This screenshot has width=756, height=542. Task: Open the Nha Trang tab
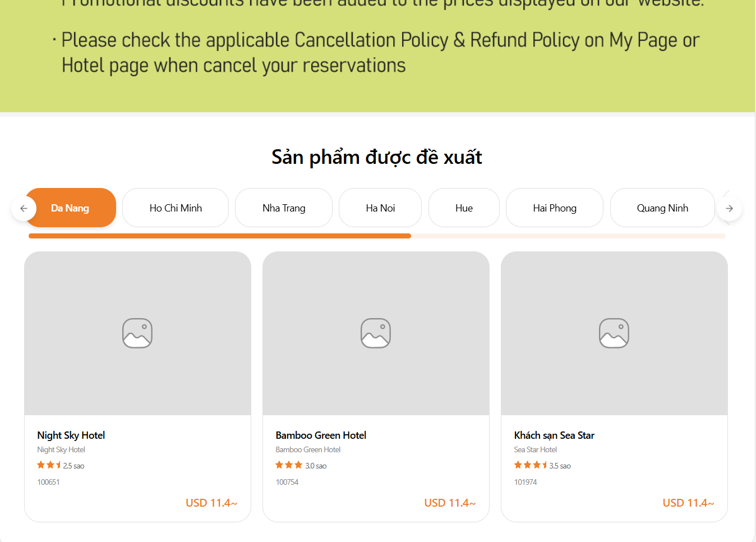click(x=284, y=208)
